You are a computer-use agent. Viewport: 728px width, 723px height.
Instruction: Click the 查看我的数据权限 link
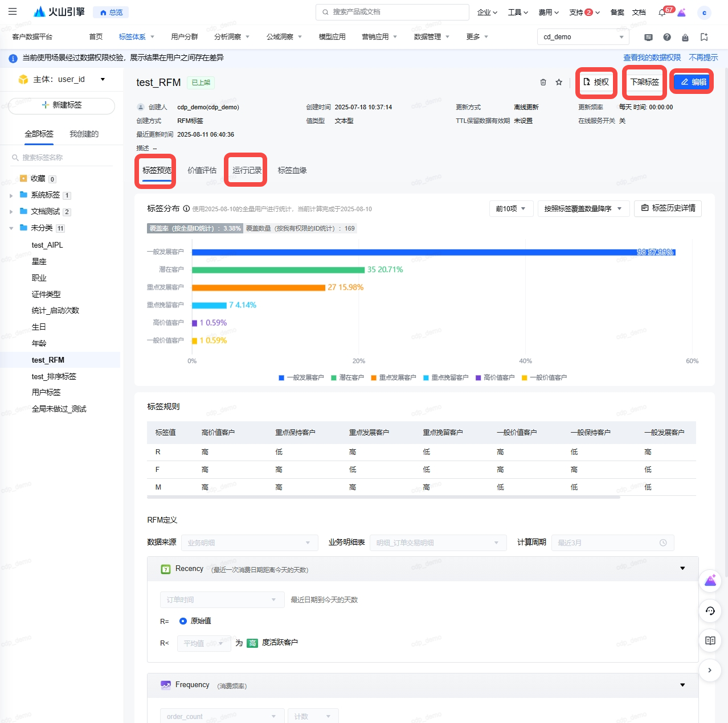click(x=652, y=57)
